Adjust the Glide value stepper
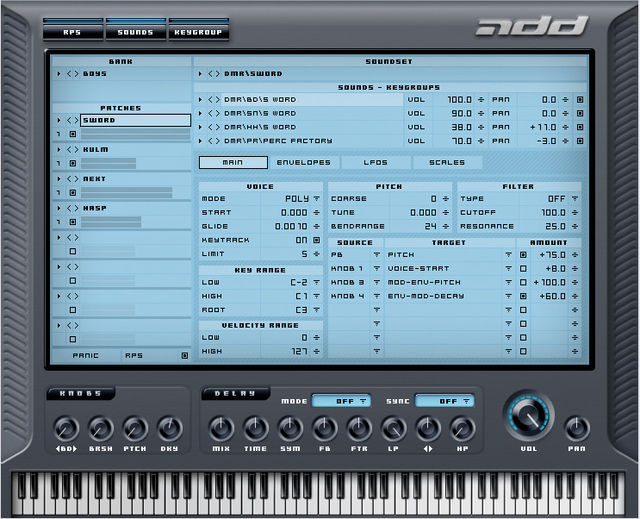The image size is (640, 519). 316,226
